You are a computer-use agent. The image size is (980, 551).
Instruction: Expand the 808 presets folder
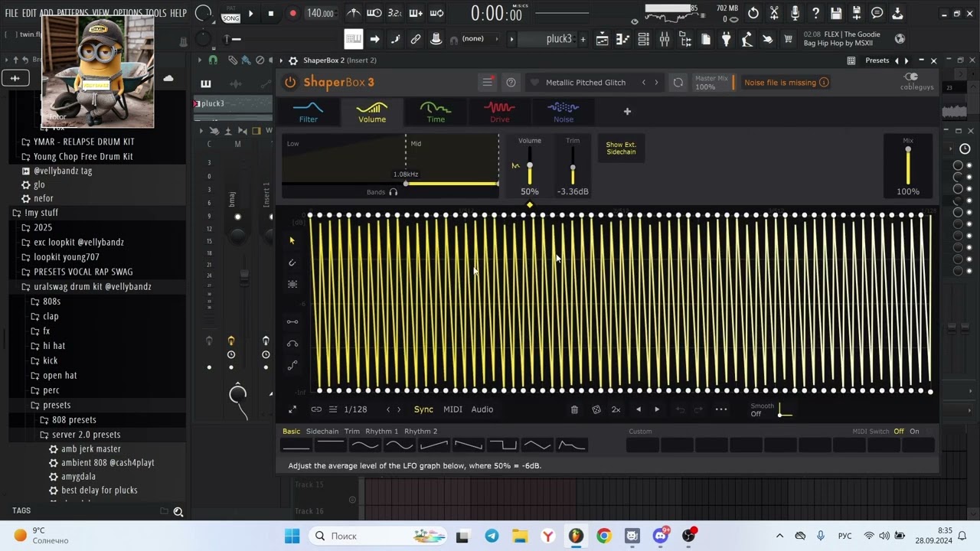point(74,419)
